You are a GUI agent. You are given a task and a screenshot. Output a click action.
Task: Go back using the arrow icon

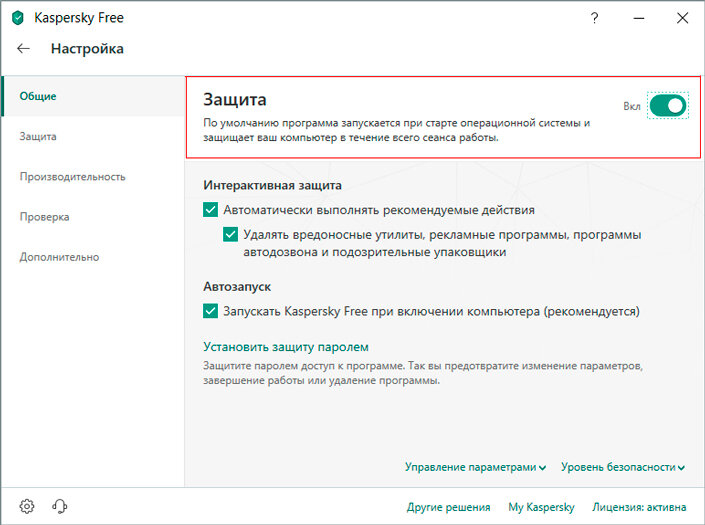[x=23, y=49]
